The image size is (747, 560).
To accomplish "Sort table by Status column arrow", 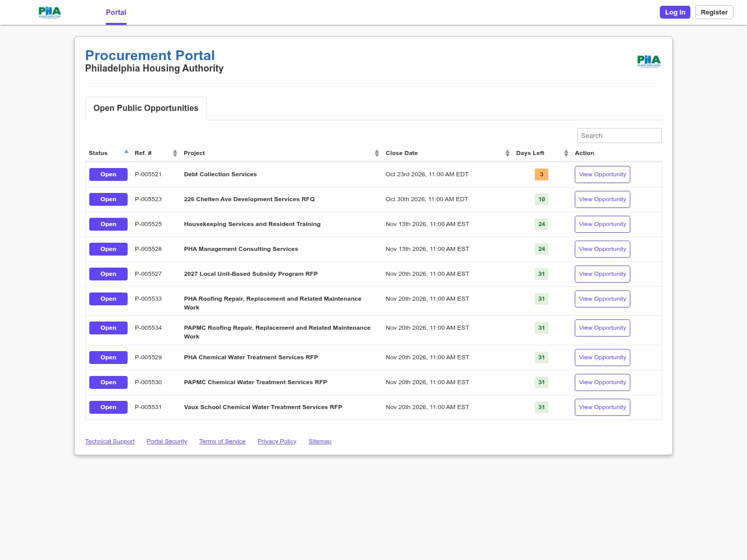I will tap(126, 152).
